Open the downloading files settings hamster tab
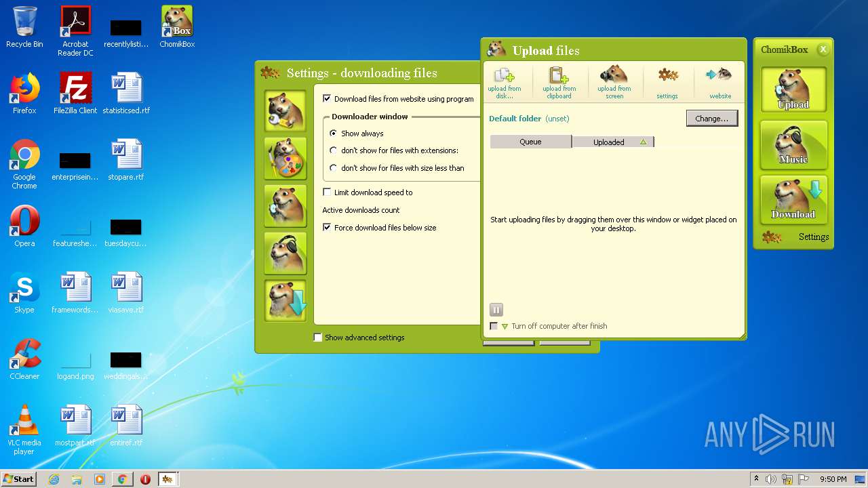 tap(285, 300)
